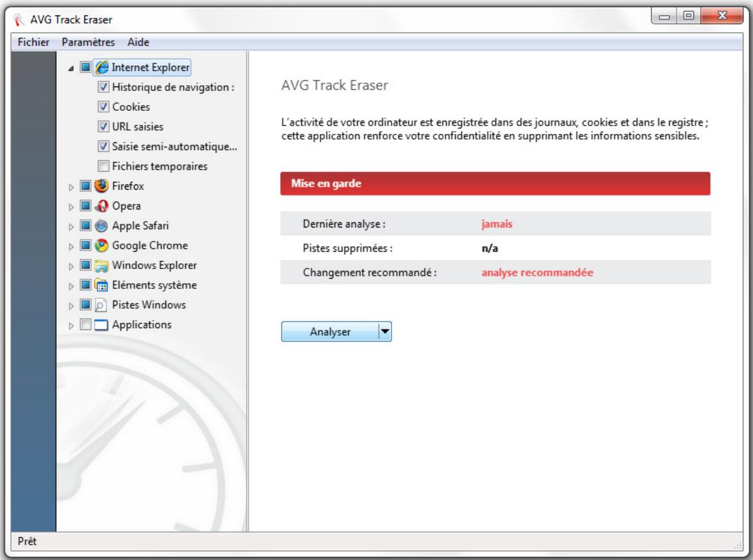Toggle the Eléments système checkbox
This screenshot has width=753, height=560.
click(85, 284)
